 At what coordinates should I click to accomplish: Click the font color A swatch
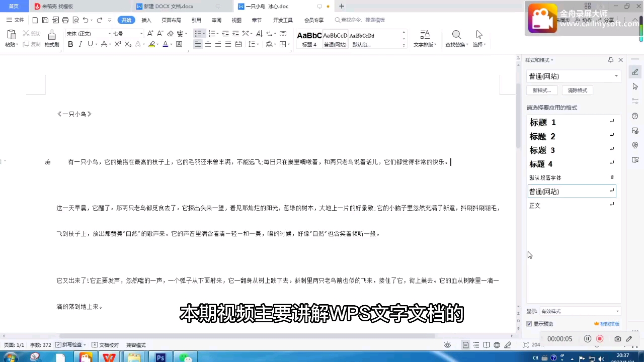click(165, 44)
